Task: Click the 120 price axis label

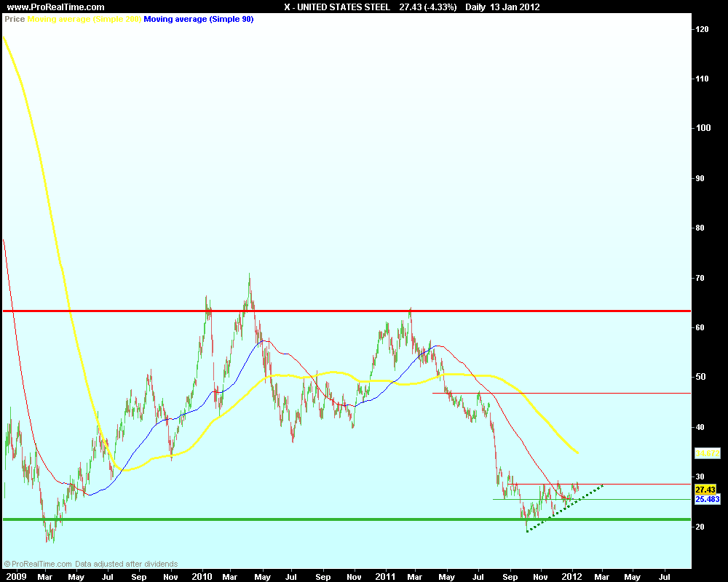Action: (702, 29)
